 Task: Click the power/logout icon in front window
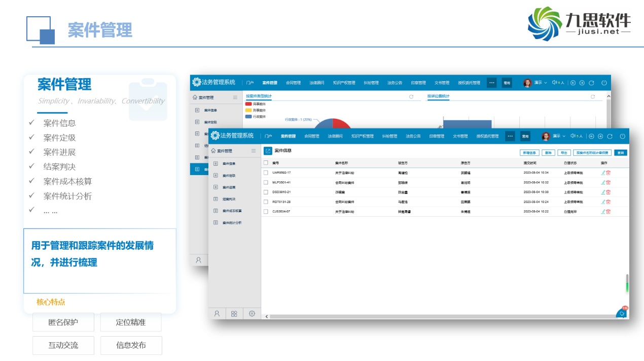click(x=622, y=136)
